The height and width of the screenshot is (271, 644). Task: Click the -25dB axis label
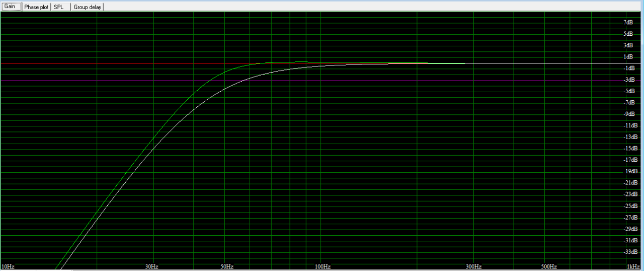click(x=630, y=206)
